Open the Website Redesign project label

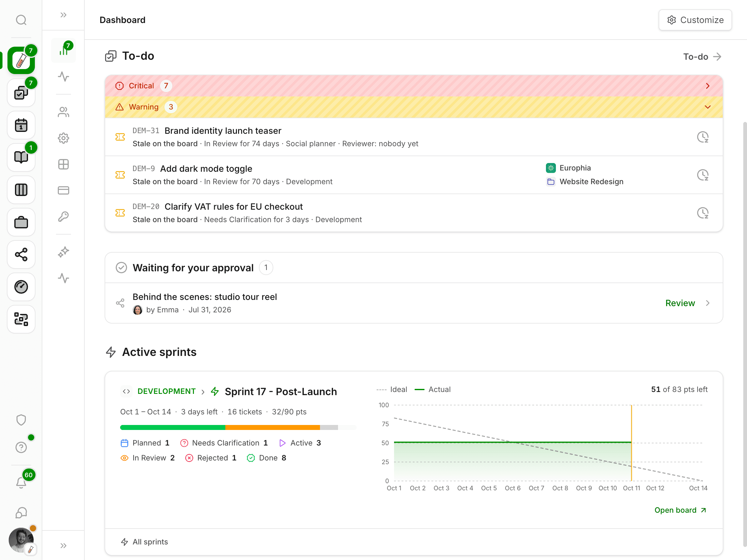click(x=585, y=182)
